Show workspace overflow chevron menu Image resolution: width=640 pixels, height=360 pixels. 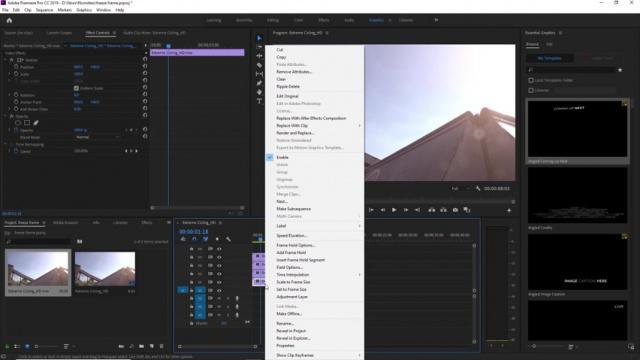436,20
